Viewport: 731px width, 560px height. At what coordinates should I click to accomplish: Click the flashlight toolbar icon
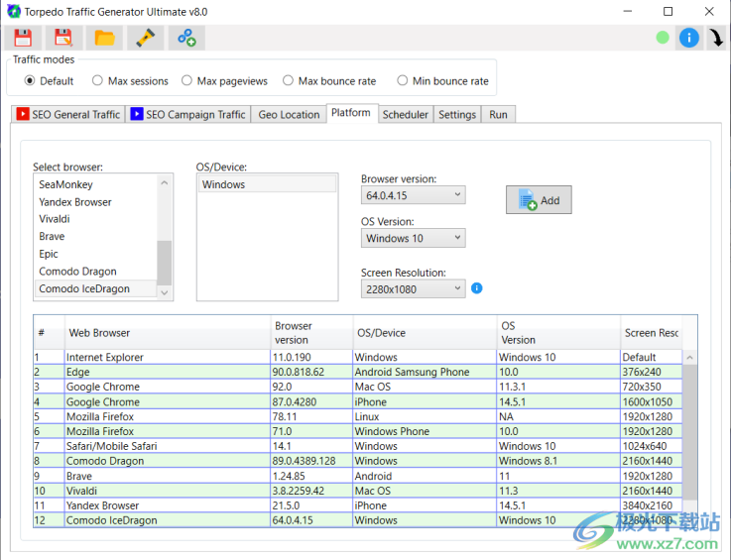pyautogui.click(x=146, y=38)
